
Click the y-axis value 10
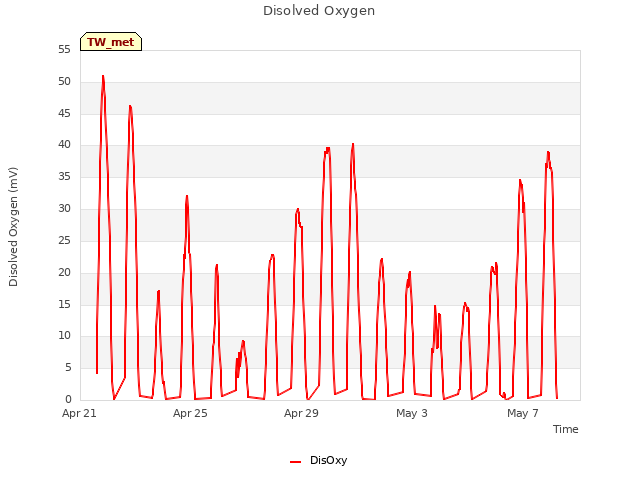point(64,336)
